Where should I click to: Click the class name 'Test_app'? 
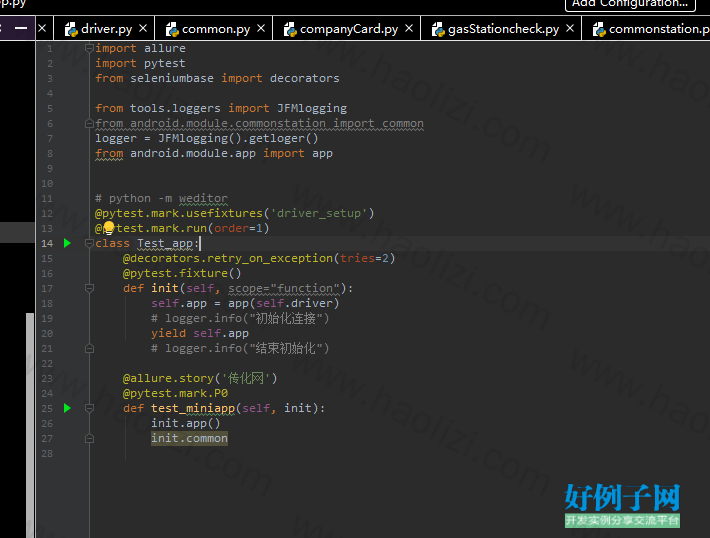[x=165, y=243]
